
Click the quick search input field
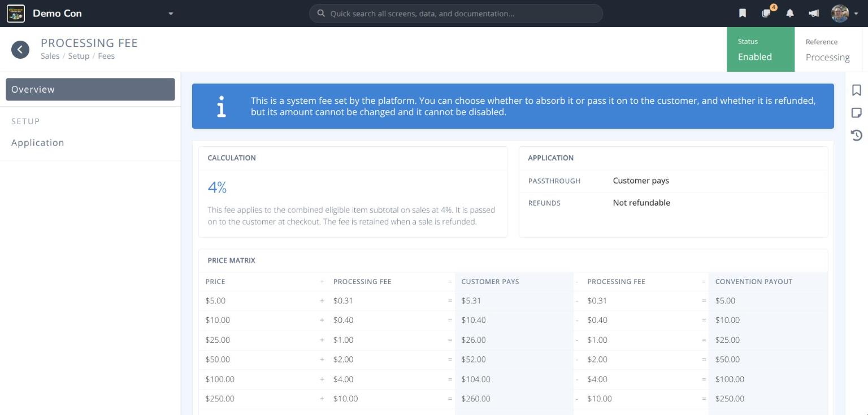(455, 14)
